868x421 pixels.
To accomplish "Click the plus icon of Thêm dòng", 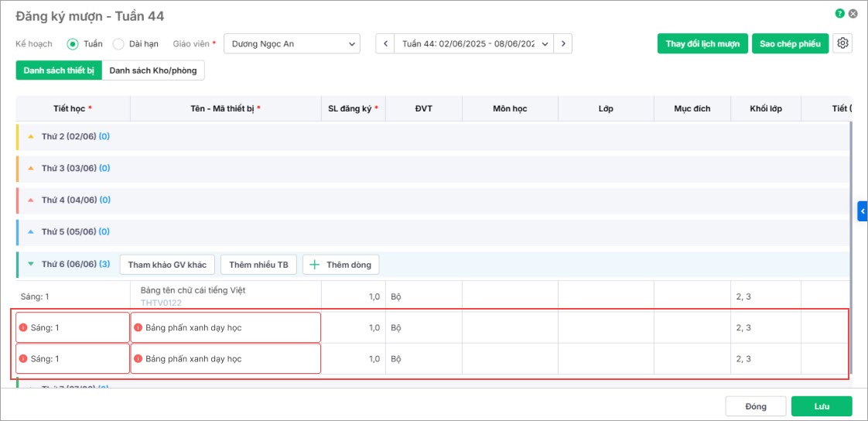I will coord(315,265).
